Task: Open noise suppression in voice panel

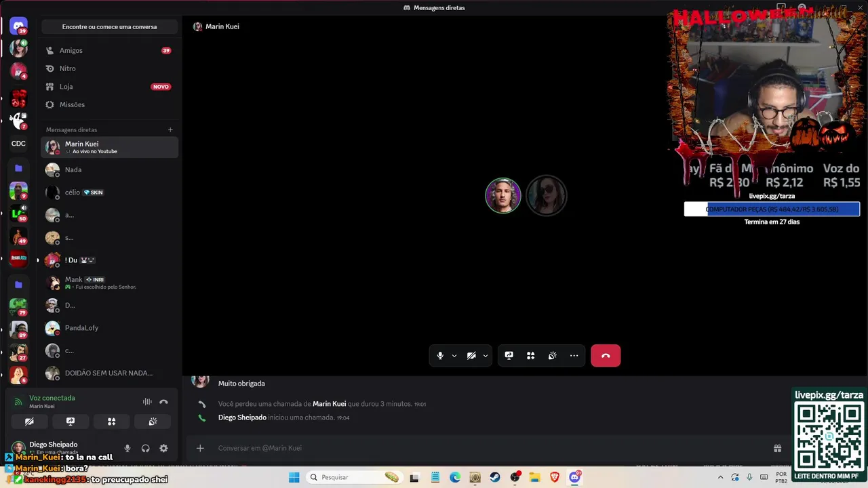Action: (x=147, y=402)
